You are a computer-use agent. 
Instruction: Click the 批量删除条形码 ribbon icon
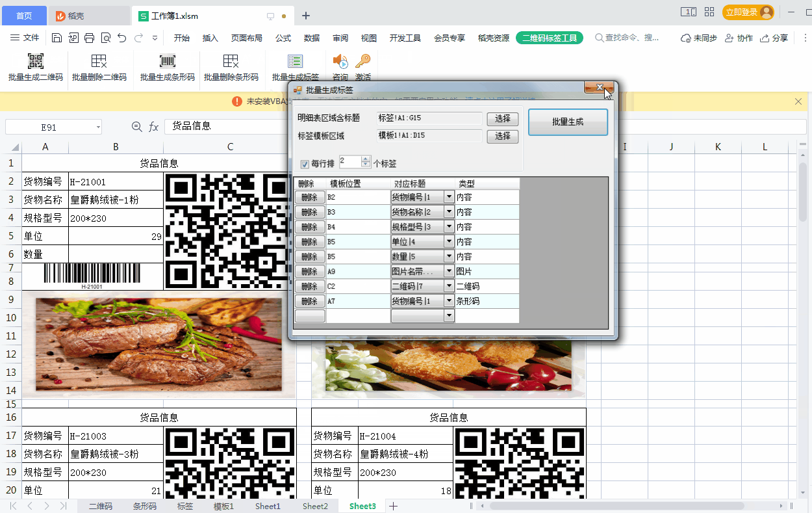[x=231, y=62]
